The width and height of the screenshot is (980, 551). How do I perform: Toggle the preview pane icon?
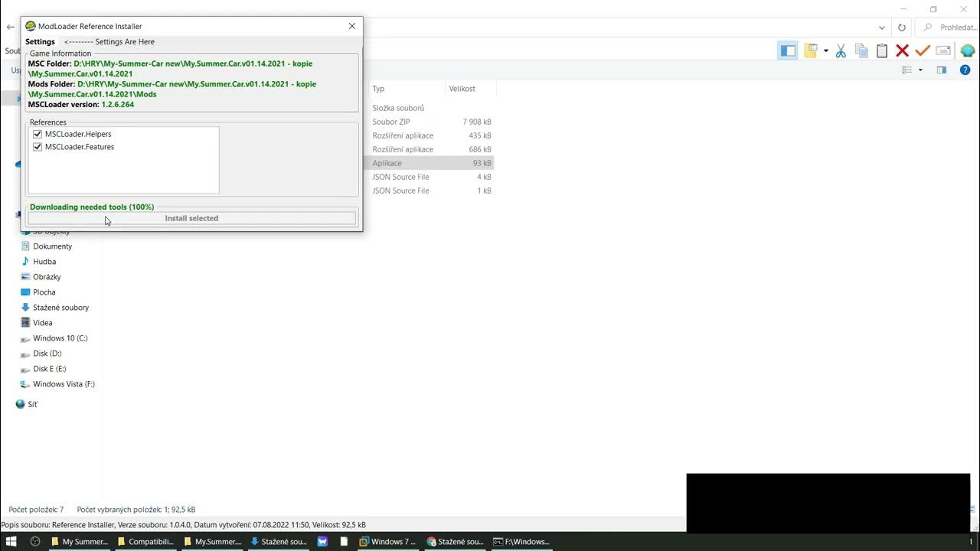point(942,70)
